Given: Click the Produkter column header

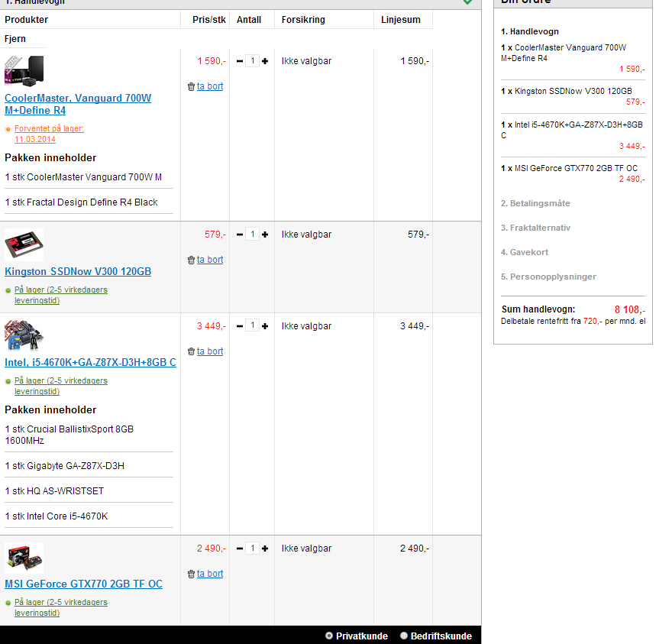Looking at the screenshot, I should point(26,20).
